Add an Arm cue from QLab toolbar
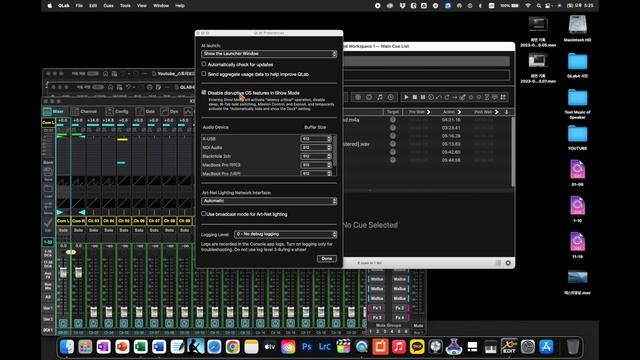Image resolution: width=640 pixels, height=360 pixels. pos(471,97)
